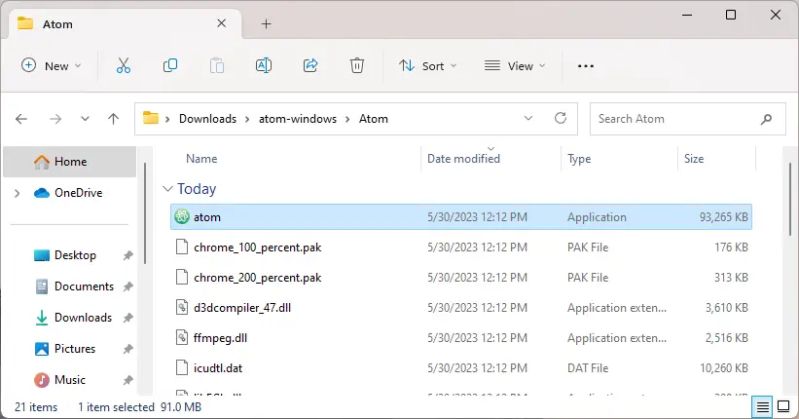Click the Today group label
This screenshot has height=419, width=799.
tap(197, 189)
